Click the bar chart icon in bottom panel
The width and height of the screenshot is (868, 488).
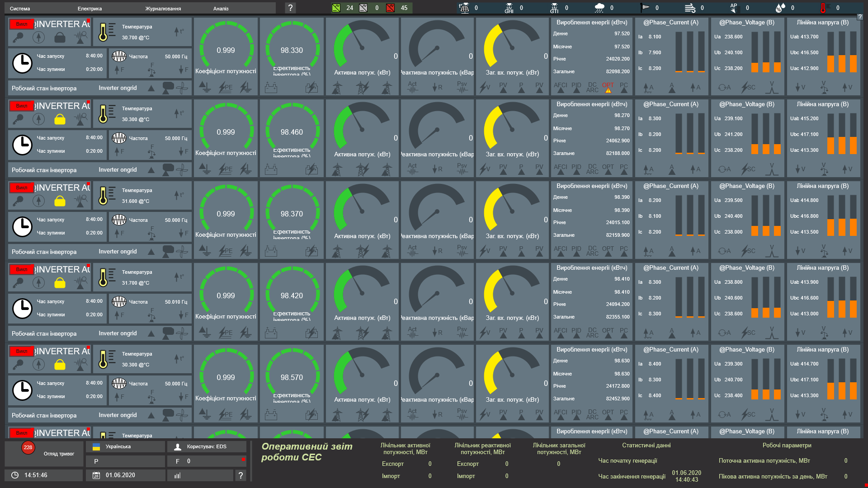pos(177,475)
